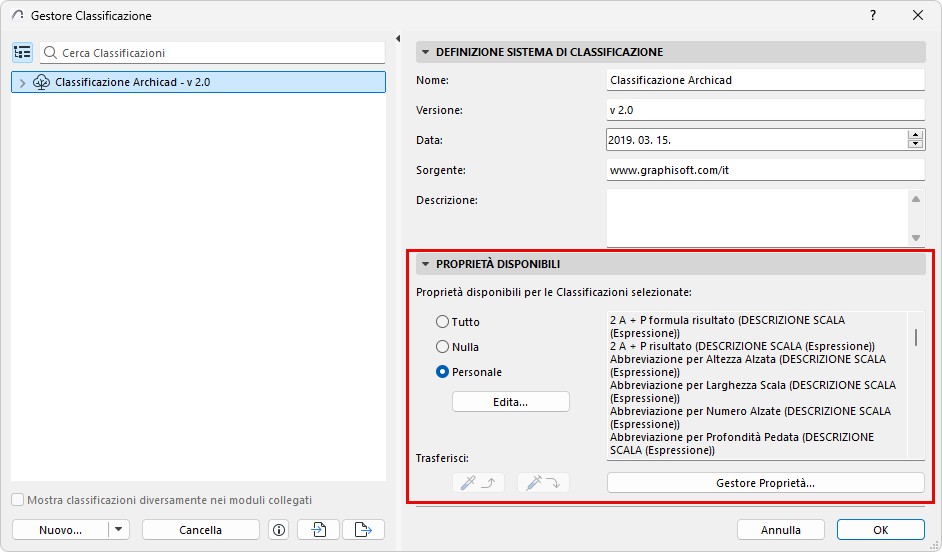Screen dimensions: 942x552
Task: Decrease the Data value with down arrow
Action: pos(915,144)
